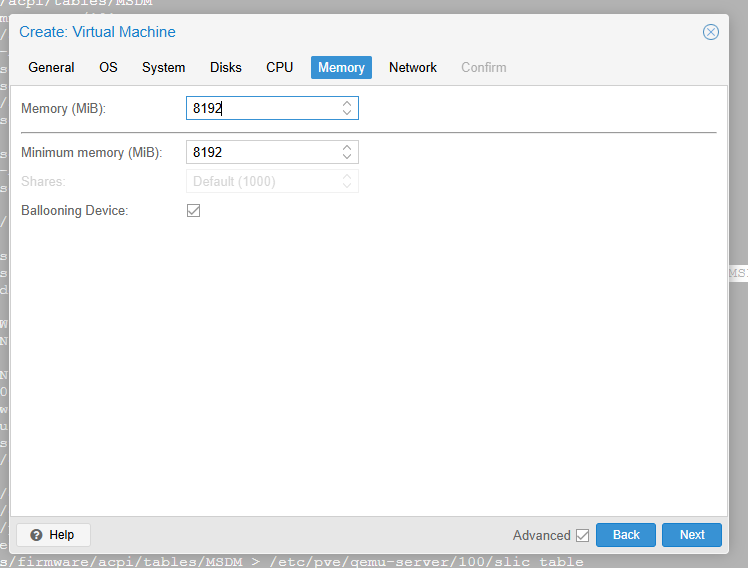This screenshot has width=748, height=568.
Task: Select the Disks tab
Action: 226,67
